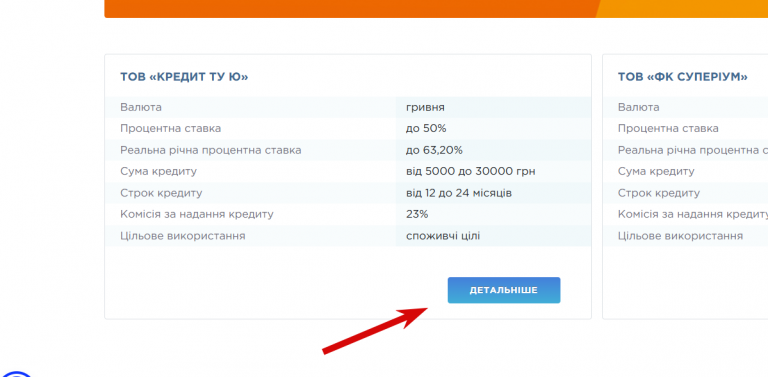Click 'Цільове використання' label in ФК Суперіум card

coord(680,236)
